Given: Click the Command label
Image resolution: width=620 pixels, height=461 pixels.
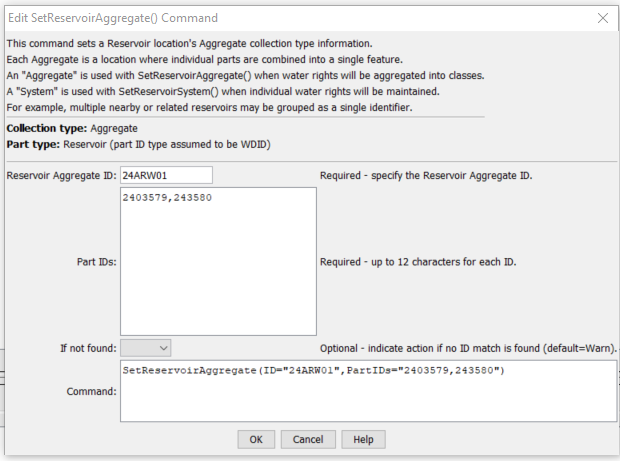Looking at the screenshot, I should 91,391.
